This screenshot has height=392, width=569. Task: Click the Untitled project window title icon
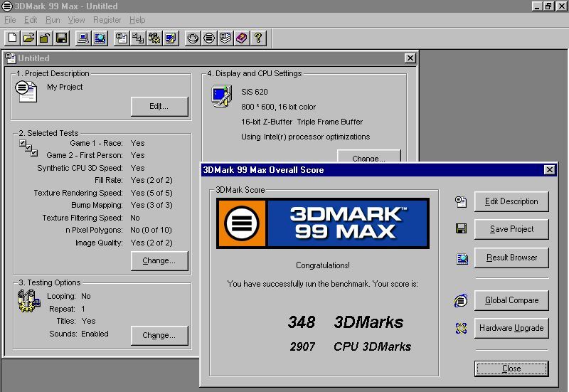(11, 58)
